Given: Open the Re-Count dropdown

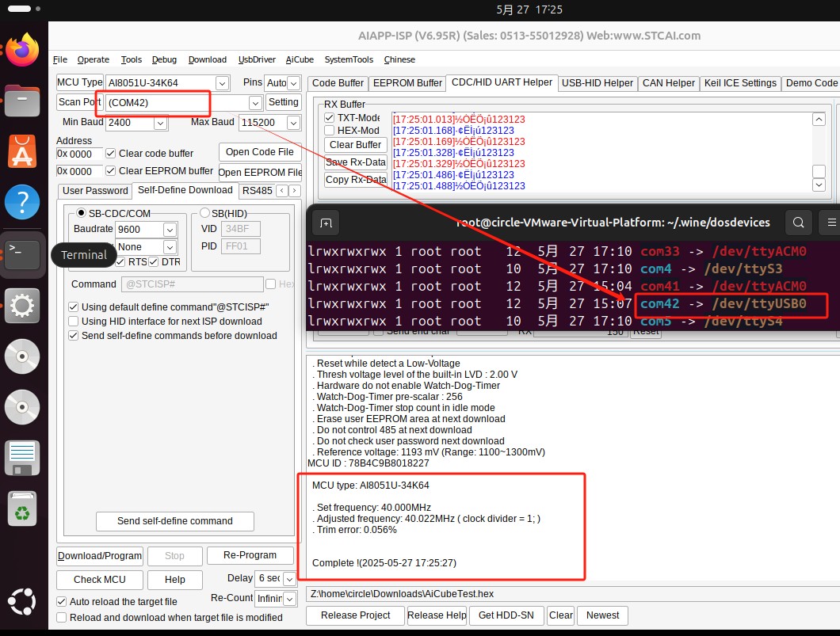Looking at the screenshot, I should [289, 599].
